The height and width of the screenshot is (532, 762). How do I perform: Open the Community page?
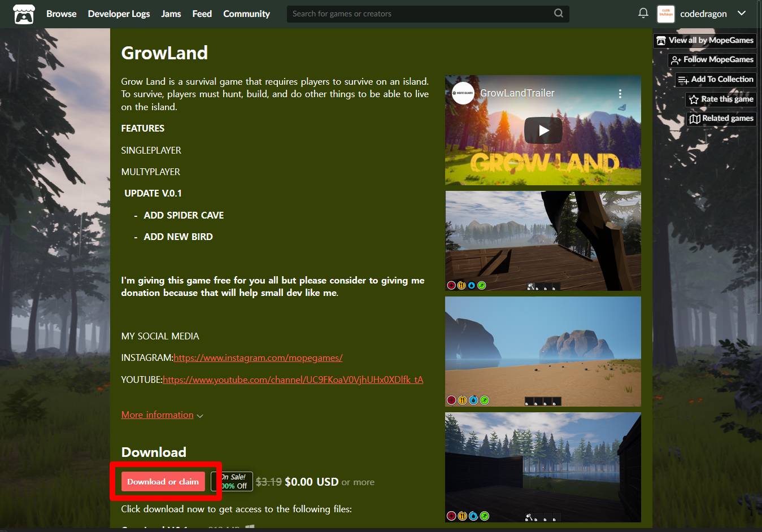(x=246, y=14)
